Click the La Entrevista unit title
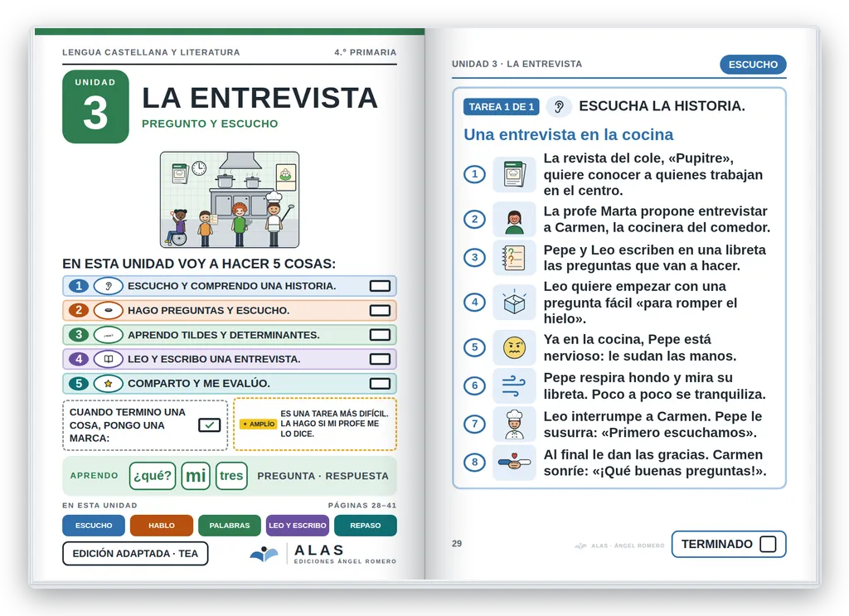Viewport: 849px width, 616px height. pos(260,98)
